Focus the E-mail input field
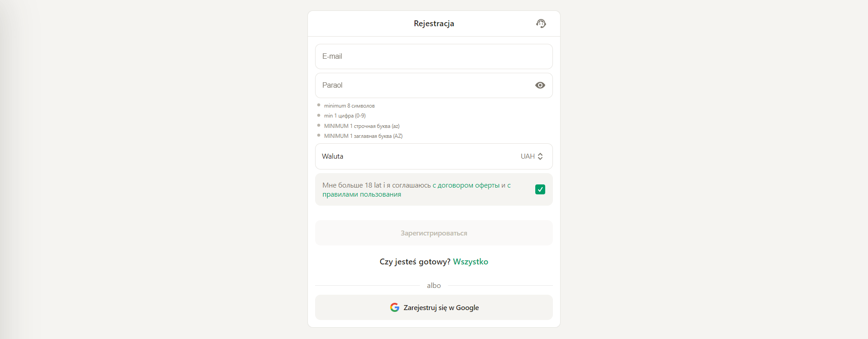This screenshot has width=868, height=339. coord(434,56)
